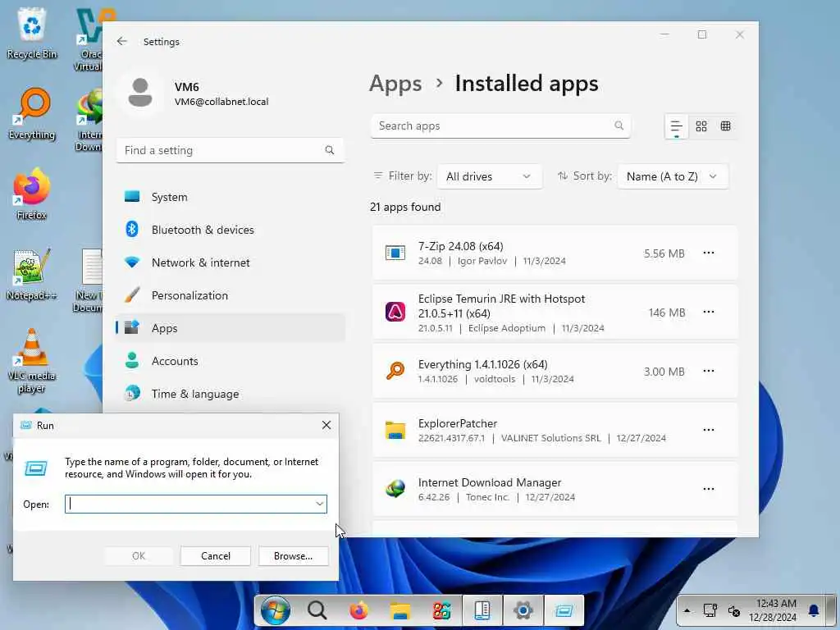Click the VM6 user avatar icon
Image resolution: width=840 pixels, height=630 pixels.
point(140,94)
